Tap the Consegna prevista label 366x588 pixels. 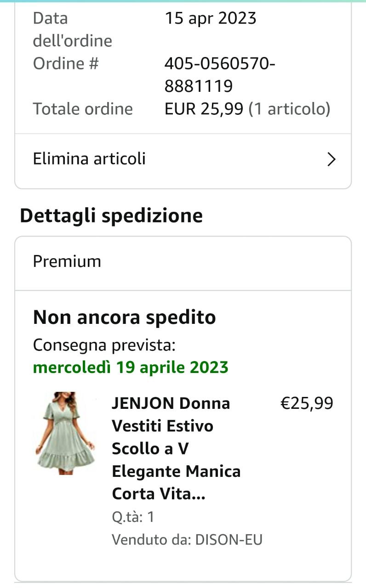(x=104, y=345)
